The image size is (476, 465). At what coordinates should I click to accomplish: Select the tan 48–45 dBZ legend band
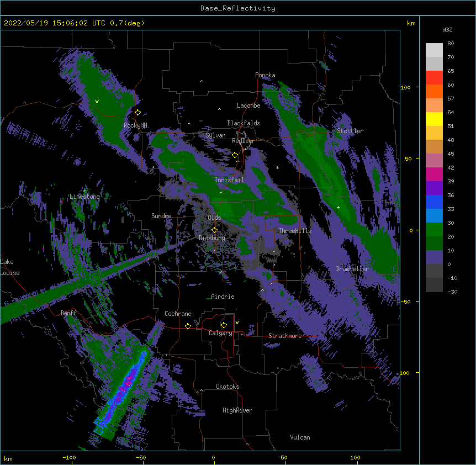434,146
